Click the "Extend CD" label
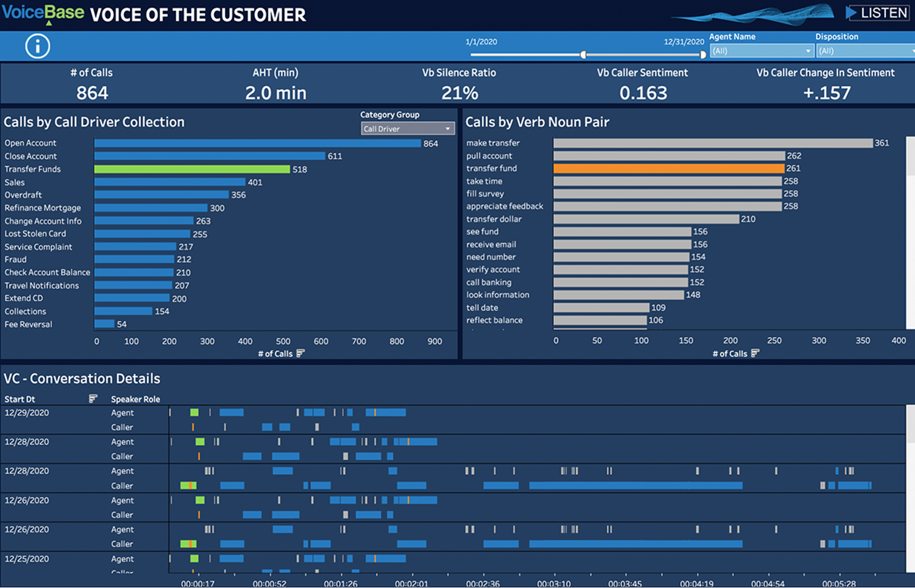The height and width of the screenshot is (588, 915). [24, 299]
